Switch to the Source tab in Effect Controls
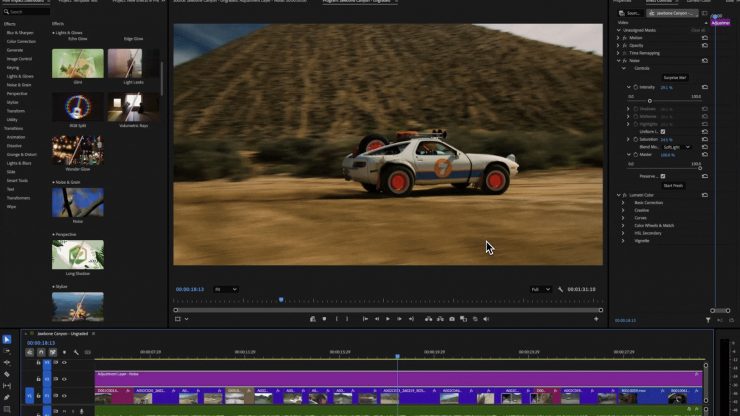The height and width of the screenshot is (416, 740). [631, 13]
